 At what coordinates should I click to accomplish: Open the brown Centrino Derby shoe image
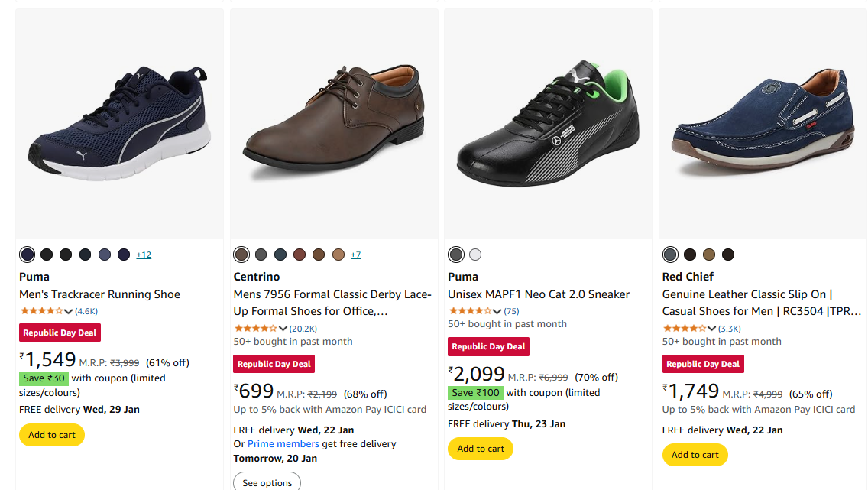[x=334, y=122]
